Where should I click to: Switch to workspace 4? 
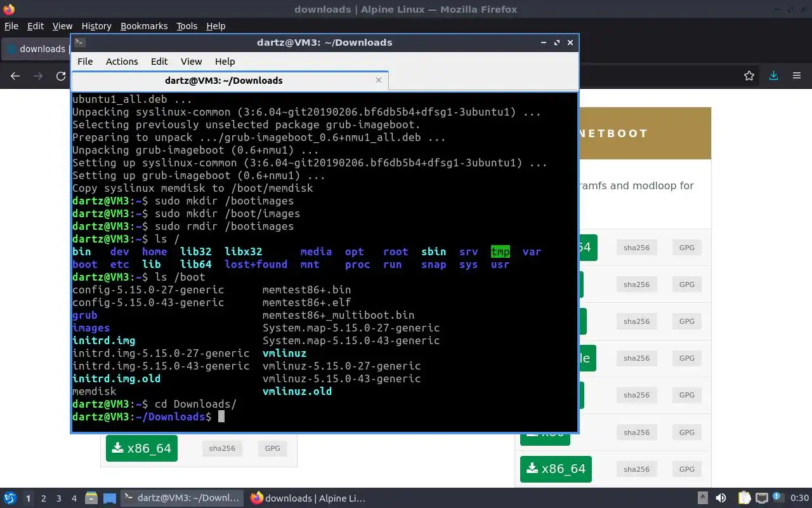point(74,498)
